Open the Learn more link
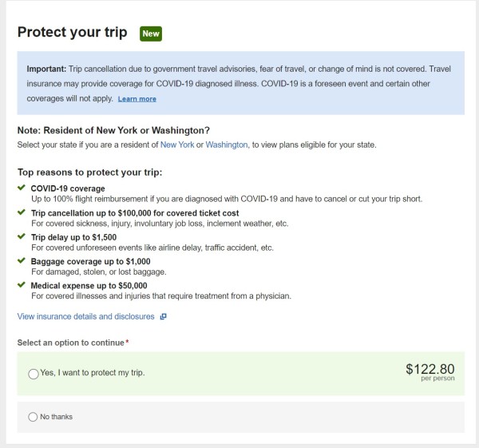This screenshot has width=479, height=448. [x=137, y=99]
